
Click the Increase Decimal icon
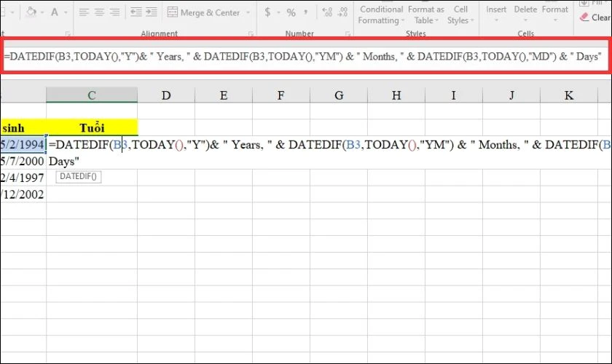coord(327,12)
